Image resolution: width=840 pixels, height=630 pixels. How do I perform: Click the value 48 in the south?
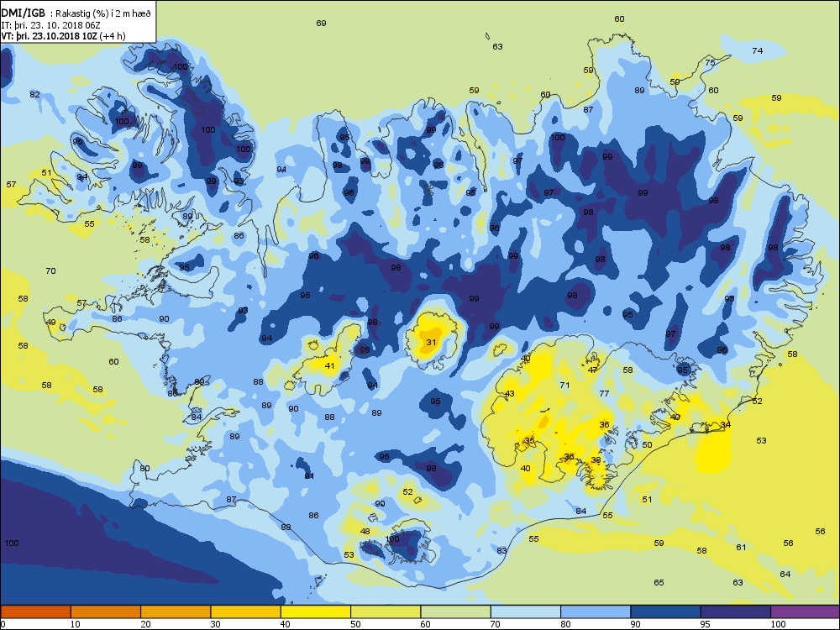[365, 532]
